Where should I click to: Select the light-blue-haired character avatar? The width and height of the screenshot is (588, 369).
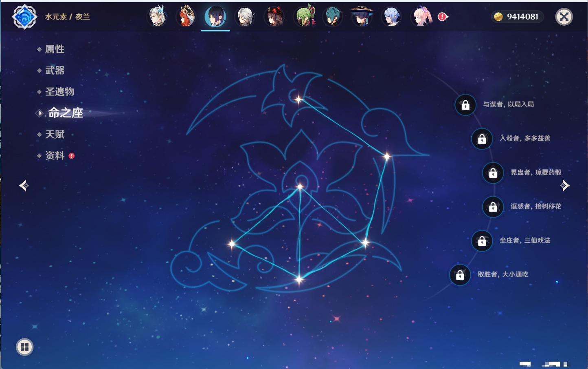[x=391, y=16]
